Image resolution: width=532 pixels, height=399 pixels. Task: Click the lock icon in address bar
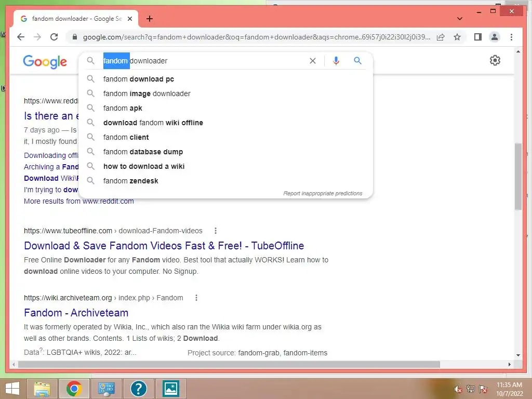pyautogui.click(x=75, y=37)
